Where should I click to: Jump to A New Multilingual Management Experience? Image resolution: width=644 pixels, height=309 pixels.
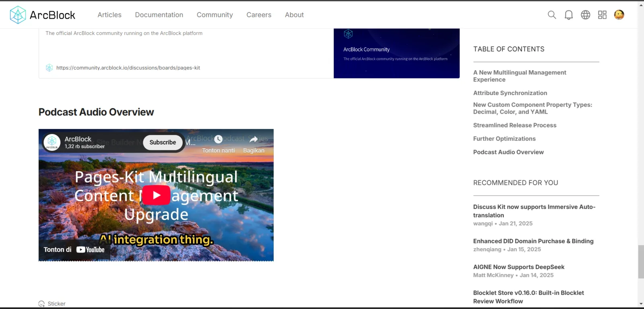520,76
